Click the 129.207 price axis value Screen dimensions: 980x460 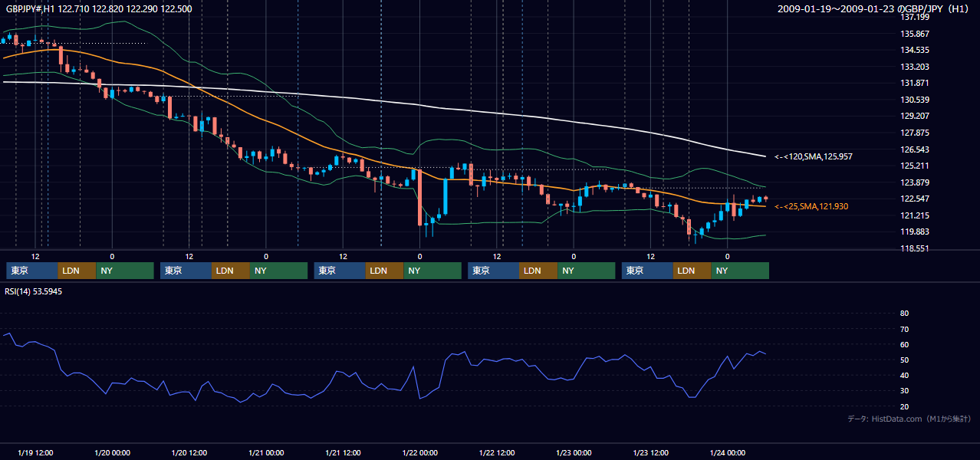coord(915,117)
